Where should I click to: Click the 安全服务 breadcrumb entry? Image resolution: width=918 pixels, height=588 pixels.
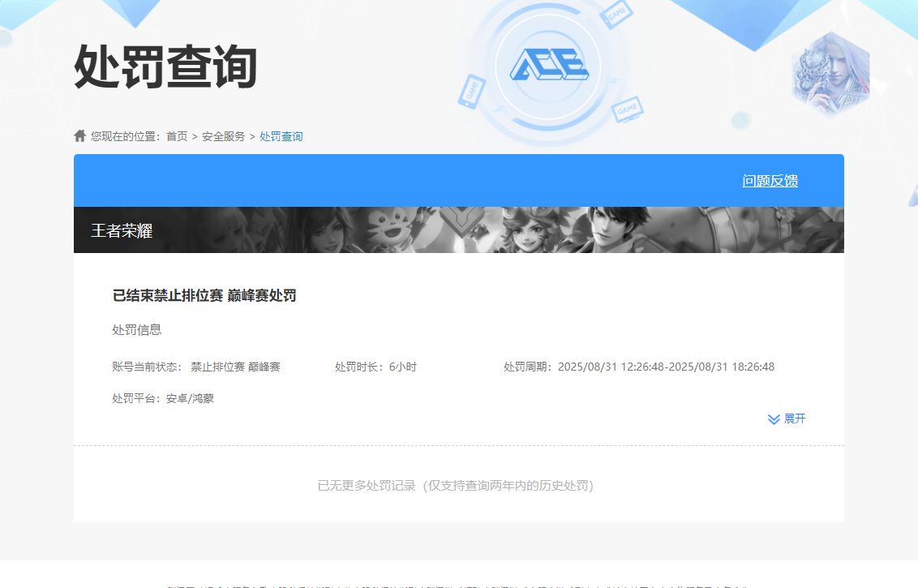(x=225, y=135)
